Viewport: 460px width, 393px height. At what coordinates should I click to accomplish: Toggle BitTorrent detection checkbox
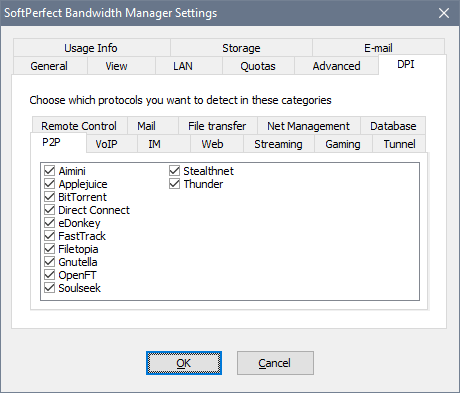click(x=49, y=197)
